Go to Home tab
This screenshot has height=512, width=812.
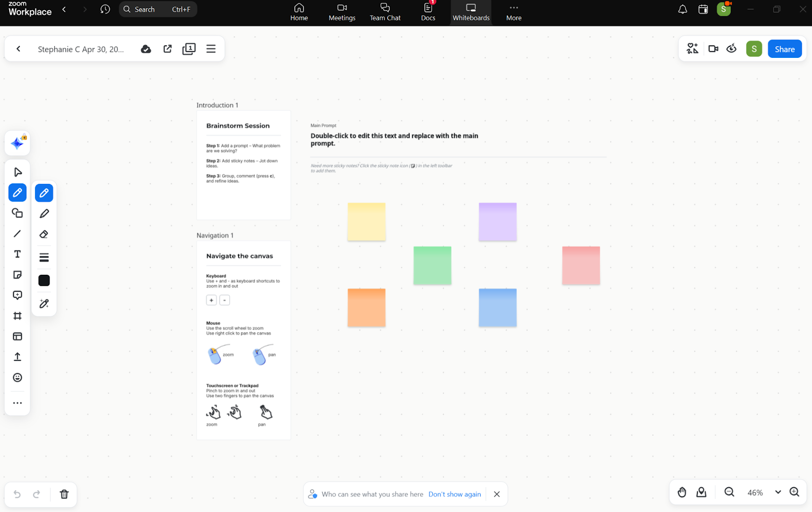[299, 12]
